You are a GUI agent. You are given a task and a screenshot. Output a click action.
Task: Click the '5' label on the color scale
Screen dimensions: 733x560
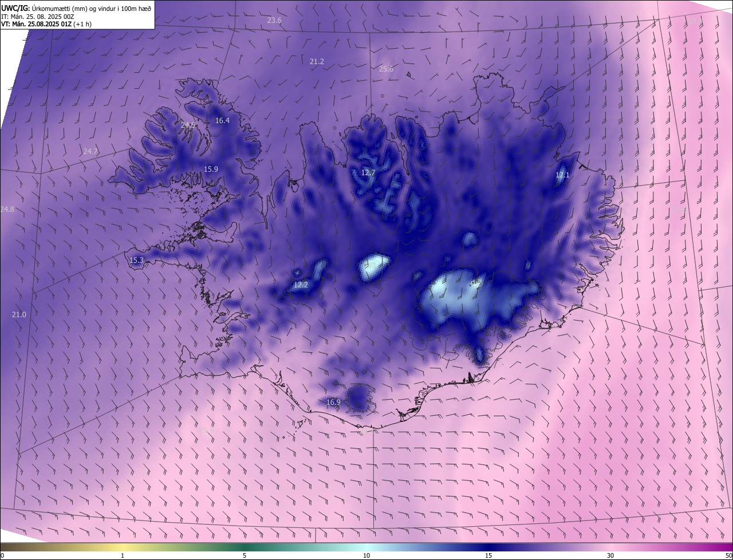pyautogui.click(x=245, y=555)
